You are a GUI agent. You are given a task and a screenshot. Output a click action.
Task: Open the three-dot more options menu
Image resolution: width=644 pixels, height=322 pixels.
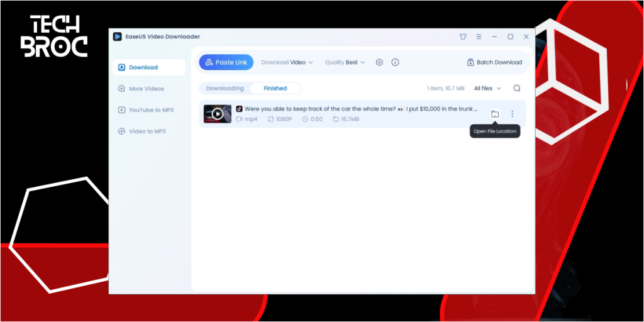(512, 114)
